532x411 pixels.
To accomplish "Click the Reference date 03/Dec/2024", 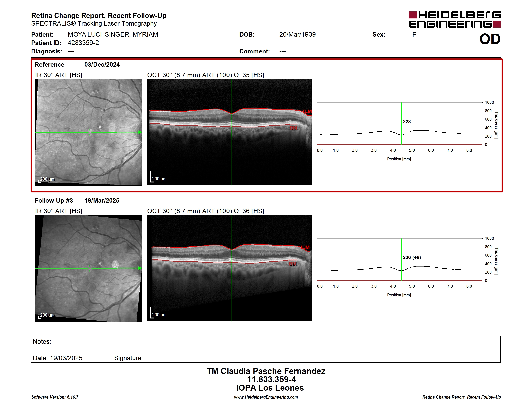I will point(102,64).
